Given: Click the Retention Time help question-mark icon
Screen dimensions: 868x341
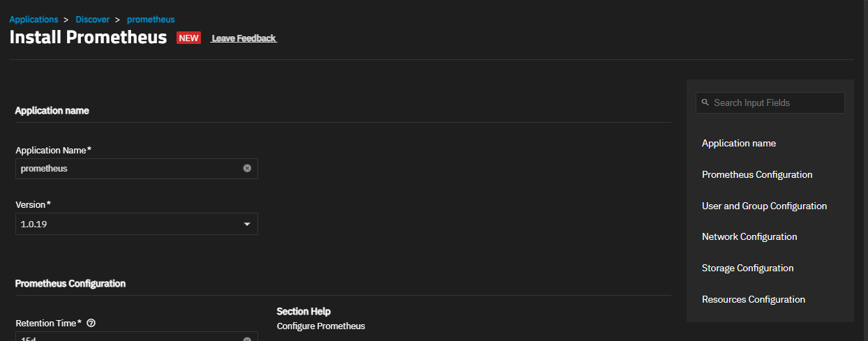Looking at the screenshot, I should [91, 323].
